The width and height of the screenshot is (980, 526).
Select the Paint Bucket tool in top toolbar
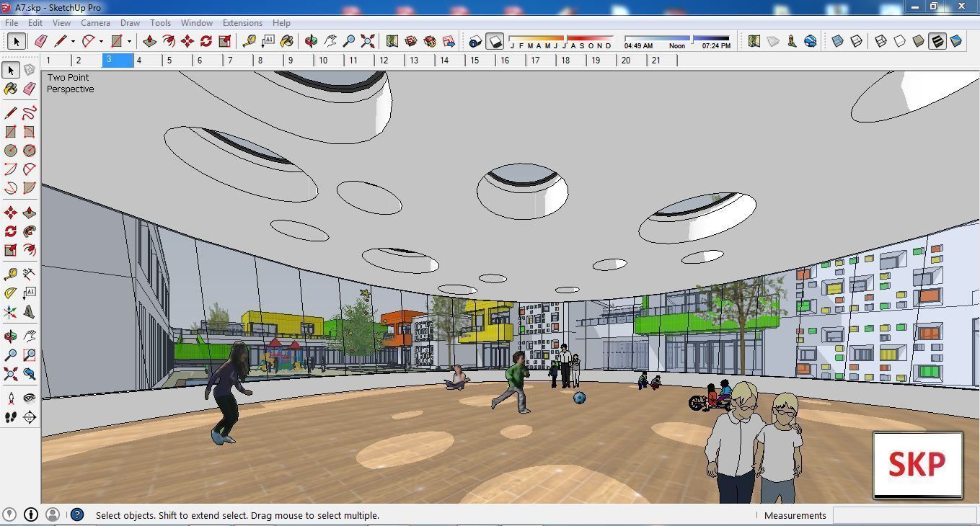(287, 41)
